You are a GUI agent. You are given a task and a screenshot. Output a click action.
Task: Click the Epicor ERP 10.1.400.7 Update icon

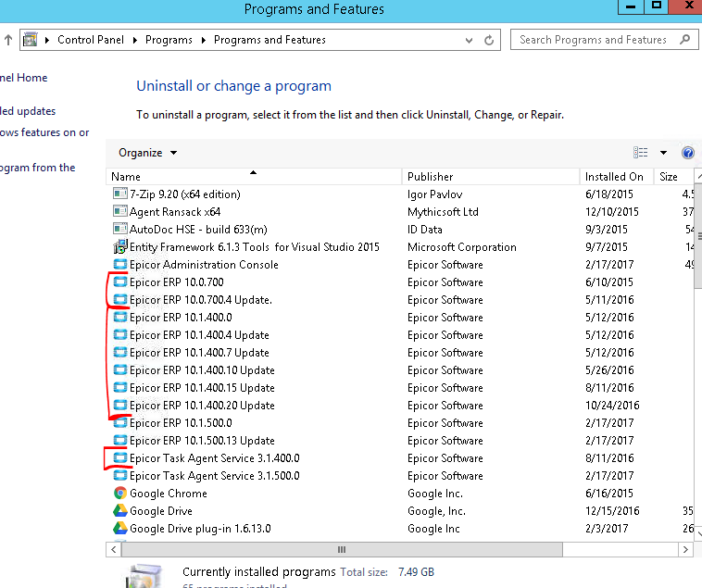[x=120, y=352]
